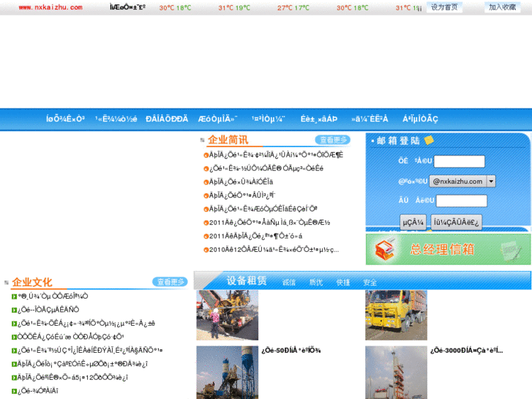Focus the mailbox username input field
The image size is (532, 399).
460,161
